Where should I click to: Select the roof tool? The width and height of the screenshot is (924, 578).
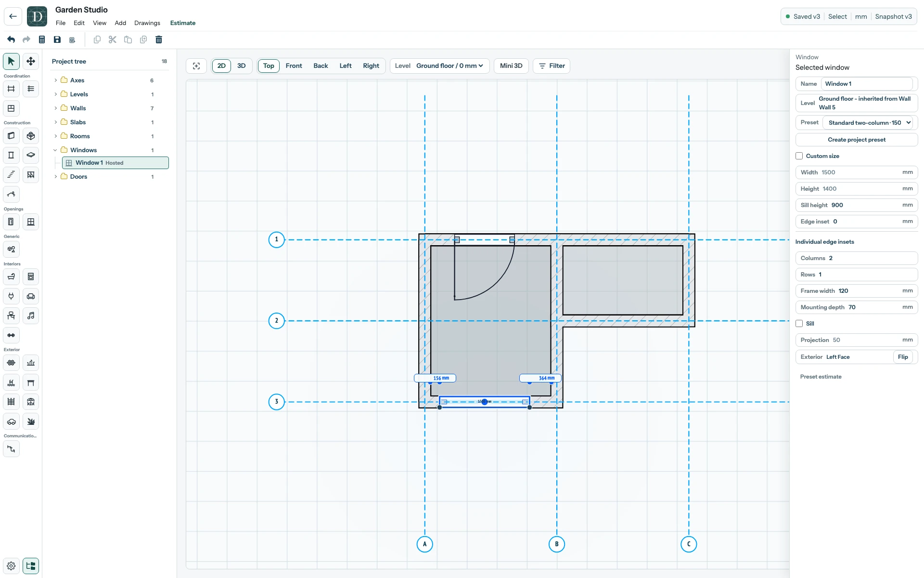[x=11, y=195]
